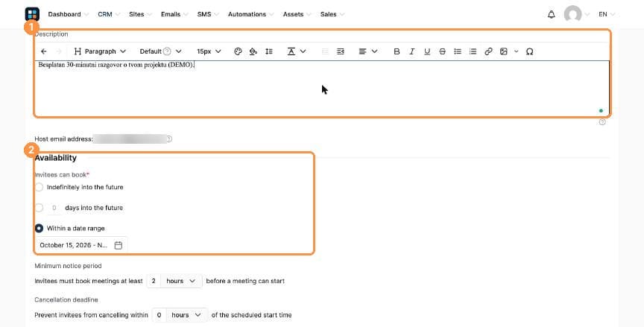Open the Dashboard menu
This screenshot has width=644, height=327.
(x=68, y=14)
